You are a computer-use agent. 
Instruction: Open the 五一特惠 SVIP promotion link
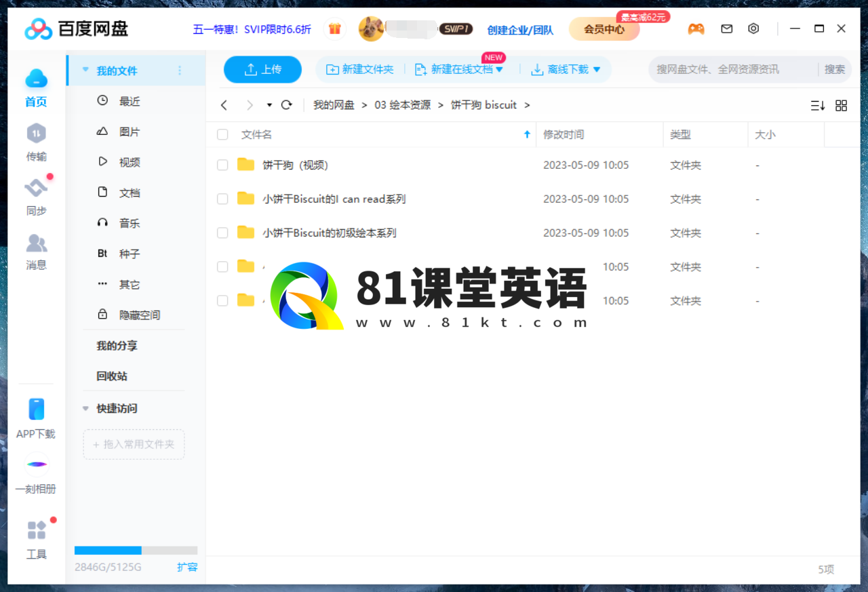coord(252,29)
